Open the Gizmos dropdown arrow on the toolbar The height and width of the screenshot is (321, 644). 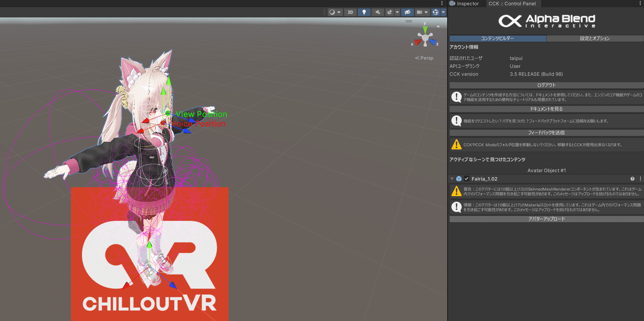pyautogui.click(x=444, y=12)
